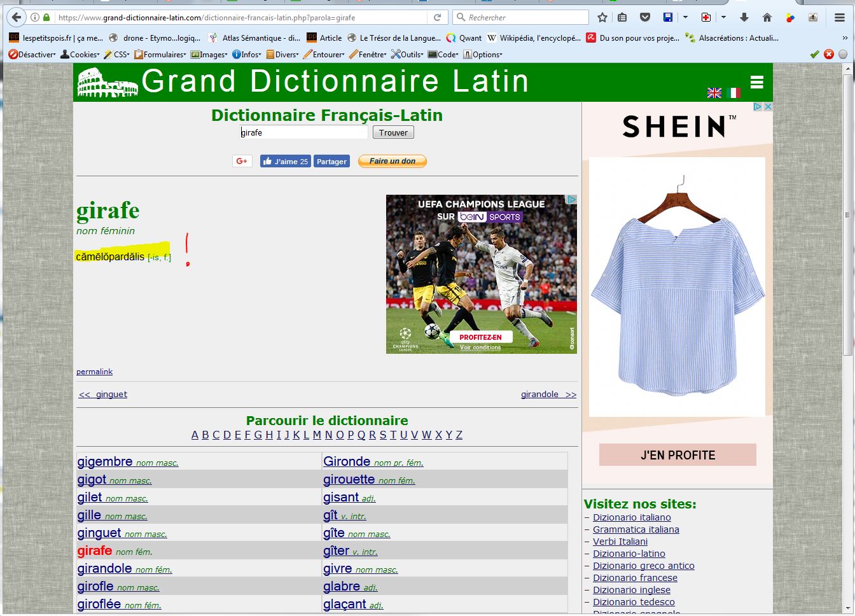
Task: Open the site's hamburger menu in green header
Action: [x=756, y=82]
